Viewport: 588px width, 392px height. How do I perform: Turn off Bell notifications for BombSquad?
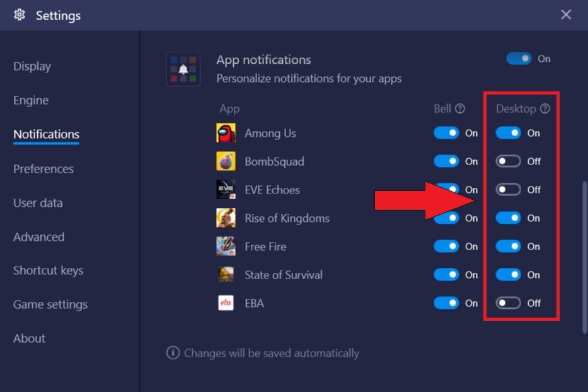tap(446, 161)
